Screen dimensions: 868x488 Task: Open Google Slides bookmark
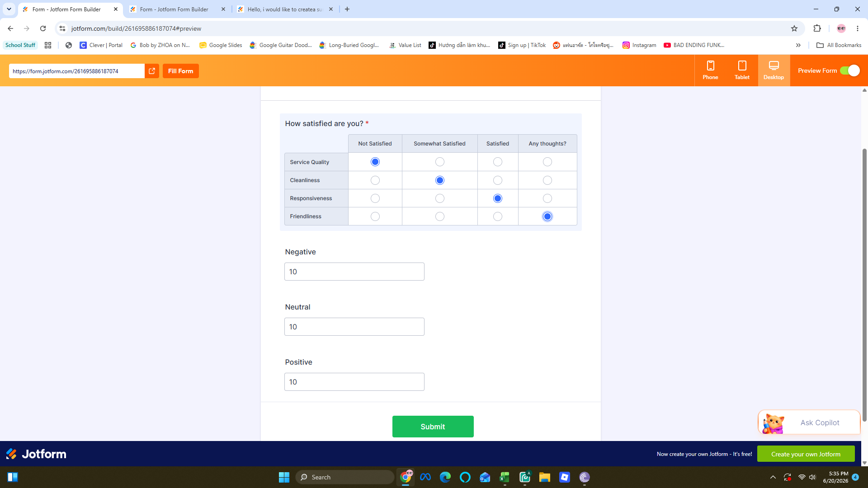pos(221,45)
